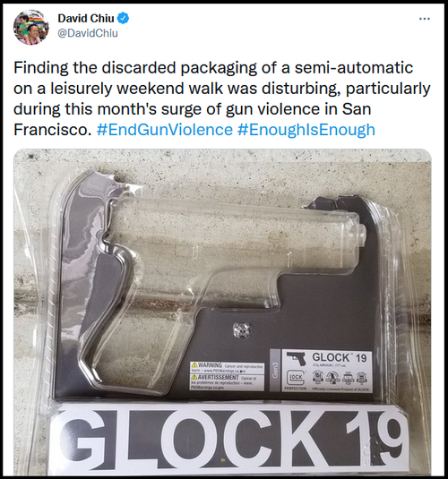
Task: Open the attached packaging photo
Action: point(222,312)
